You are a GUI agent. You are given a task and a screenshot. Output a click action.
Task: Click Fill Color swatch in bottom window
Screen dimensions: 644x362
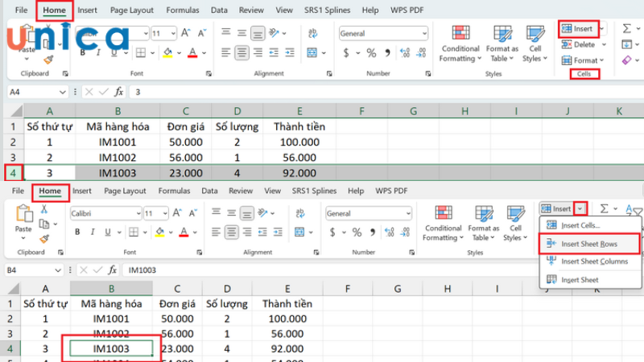159,232
